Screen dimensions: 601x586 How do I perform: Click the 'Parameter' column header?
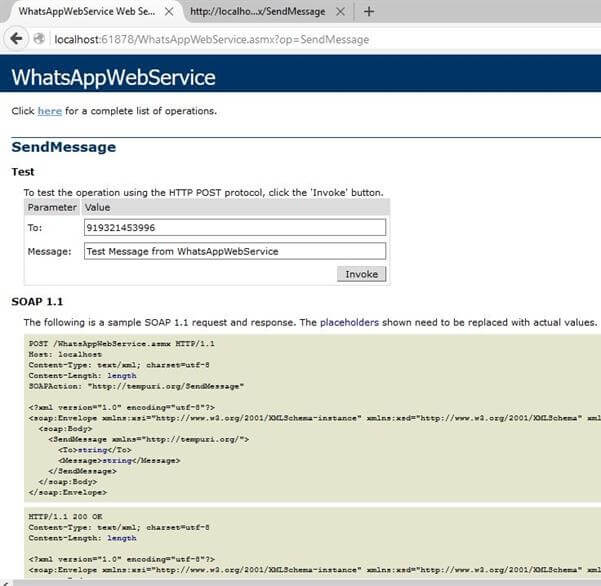52,207
